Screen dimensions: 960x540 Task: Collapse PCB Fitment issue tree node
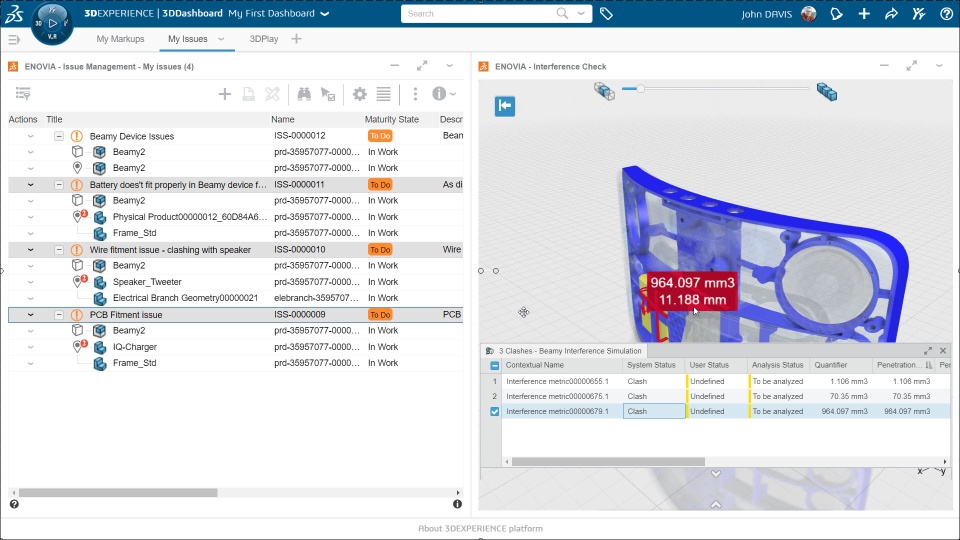[59, 315]
